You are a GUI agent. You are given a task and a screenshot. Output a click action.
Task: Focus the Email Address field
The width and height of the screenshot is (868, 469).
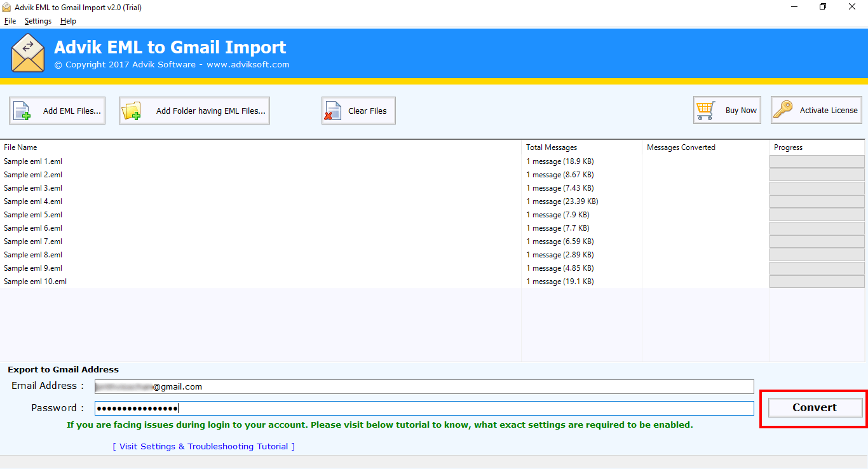pos(424,386)
